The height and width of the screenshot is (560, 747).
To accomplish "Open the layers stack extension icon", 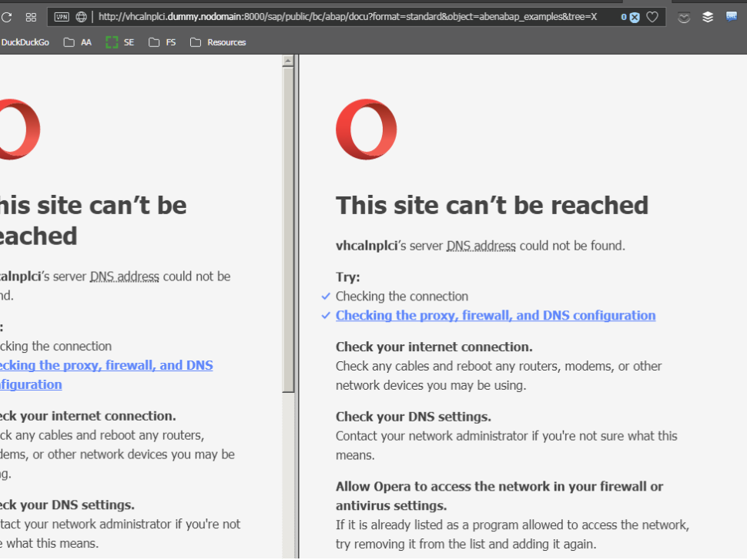I will (x=708, y=16).
